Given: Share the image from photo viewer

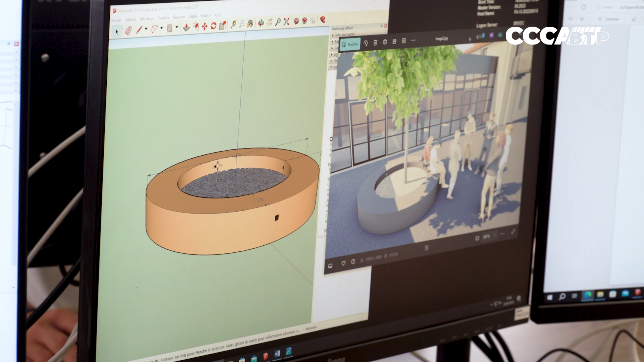Looking at the screenshot, I should tap(394, 41).
